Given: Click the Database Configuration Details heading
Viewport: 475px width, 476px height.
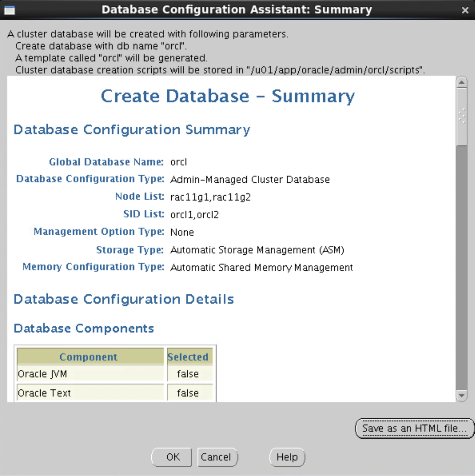Looking at the screenshot, I should click(x=124, y=299).
